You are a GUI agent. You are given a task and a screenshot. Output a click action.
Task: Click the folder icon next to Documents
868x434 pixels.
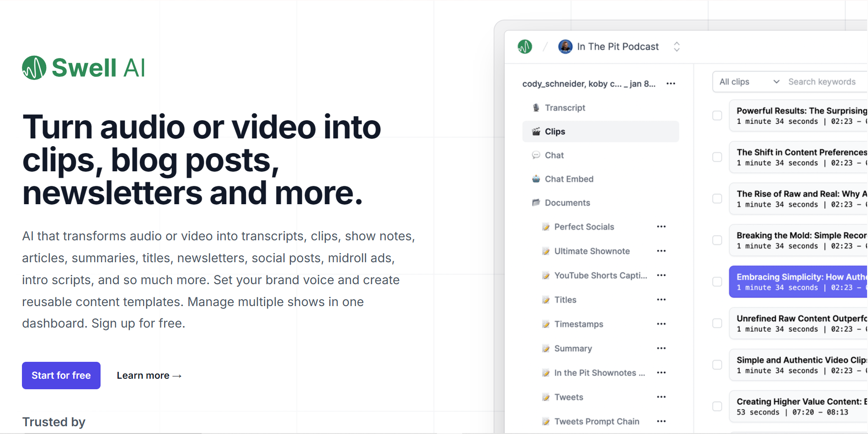pos(536,203)
